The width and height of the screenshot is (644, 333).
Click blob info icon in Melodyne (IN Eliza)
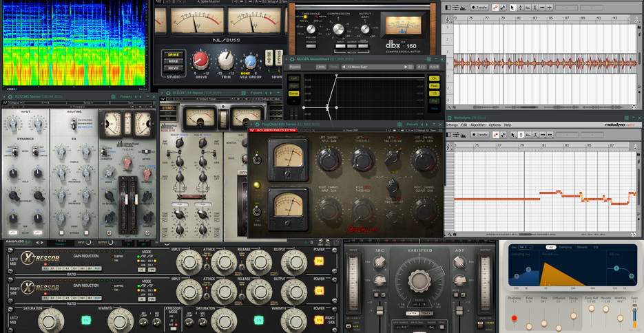click(x=496, y=135)
